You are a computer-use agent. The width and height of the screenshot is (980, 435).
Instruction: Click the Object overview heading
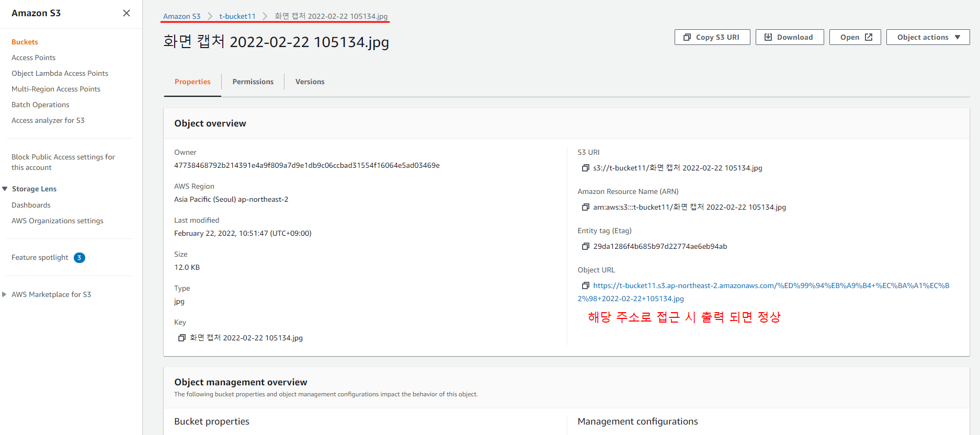tap(210, 123)
